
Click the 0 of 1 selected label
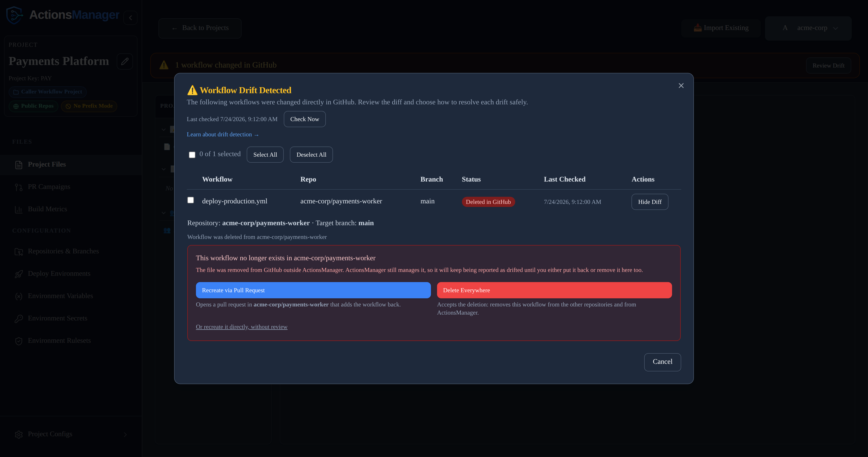(x=220, y=154)
